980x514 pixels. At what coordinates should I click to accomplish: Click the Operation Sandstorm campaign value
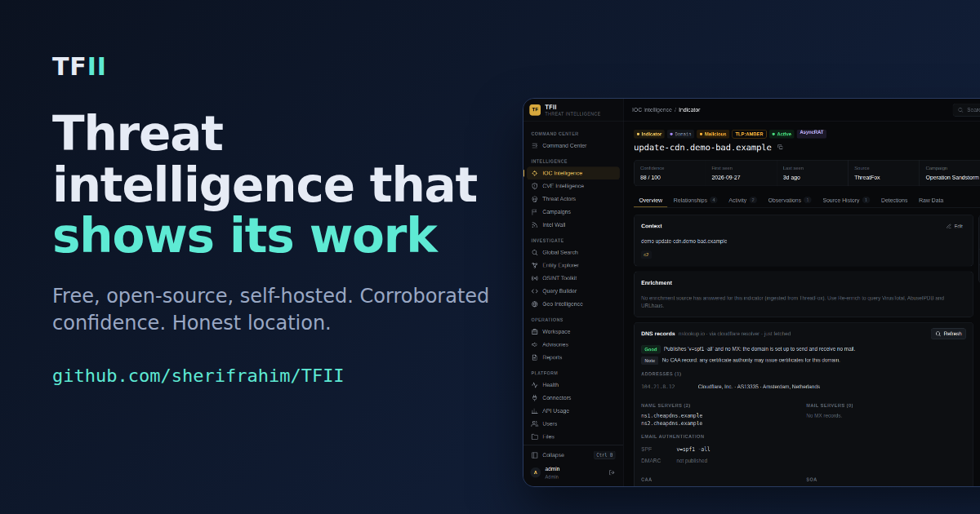(x=951, y=177)
